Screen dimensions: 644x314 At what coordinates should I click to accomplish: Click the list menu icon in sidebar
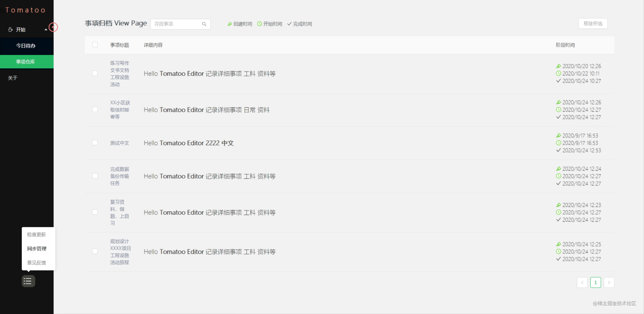(28, 281)
